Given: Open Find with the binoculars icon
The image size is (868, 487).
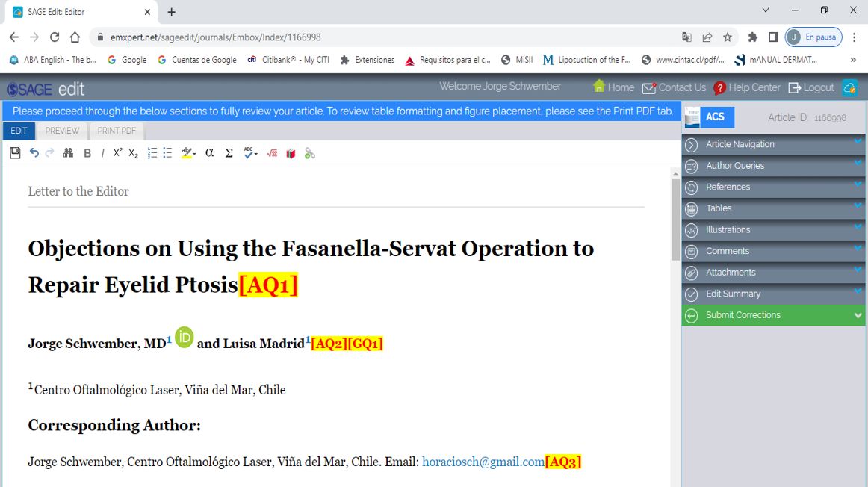Looking at the screenshot, I should 69,153.
